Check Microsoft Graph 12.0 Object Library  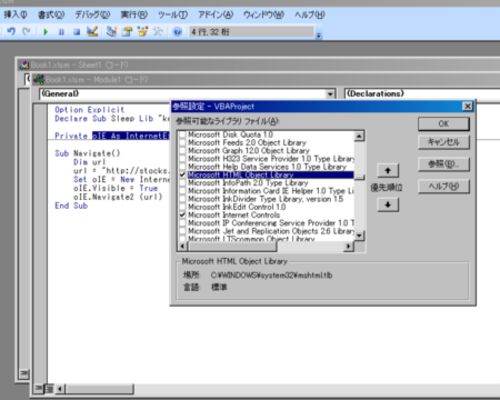point(183,151)
